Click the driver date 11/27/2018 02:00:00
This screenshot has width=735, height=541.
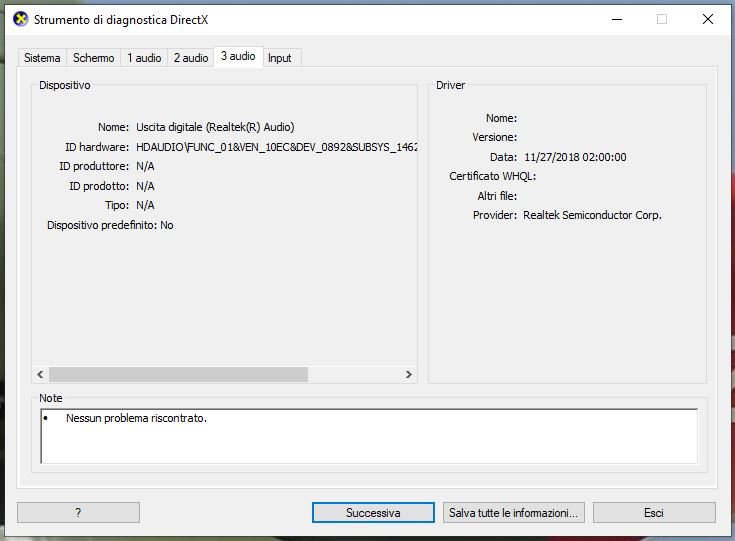[575, 157]
